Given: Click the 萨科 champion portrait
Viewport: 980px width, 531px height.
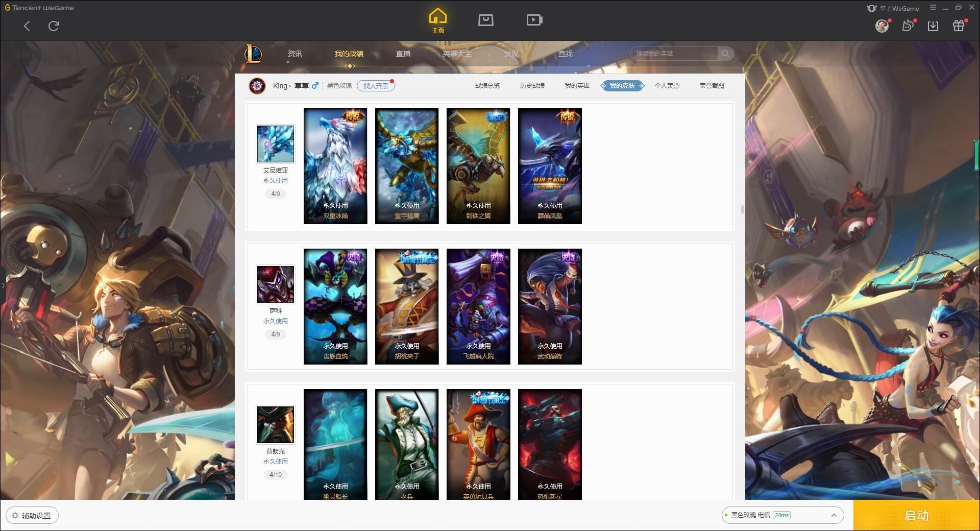Looking at the screenshot, I should click(276, 284).
